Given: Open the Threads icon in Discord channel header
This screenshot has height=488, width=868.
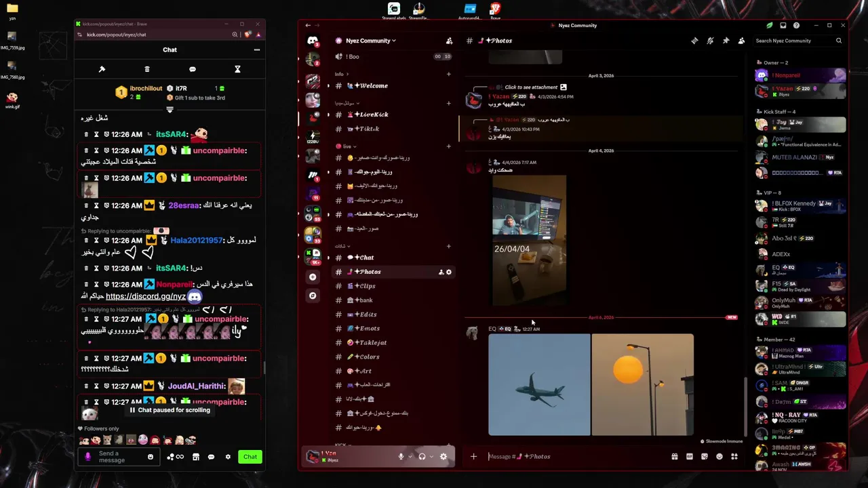Looking at the screenshot, I should 694,41.
